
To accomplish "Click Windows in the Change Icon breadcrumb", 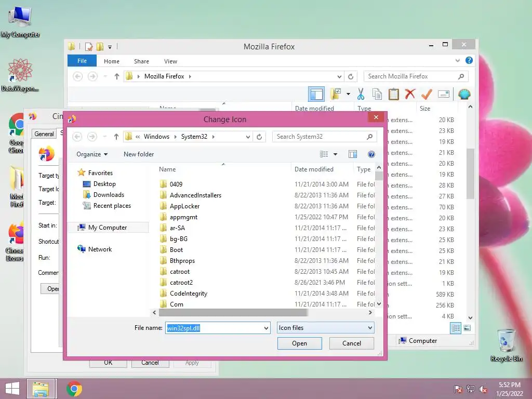I will (x=156, y=137).
